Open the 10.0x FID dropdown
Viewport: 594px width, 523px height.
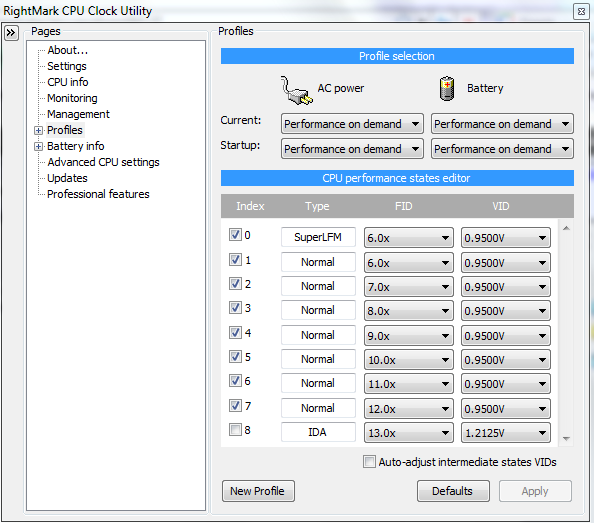pos(409,360)
